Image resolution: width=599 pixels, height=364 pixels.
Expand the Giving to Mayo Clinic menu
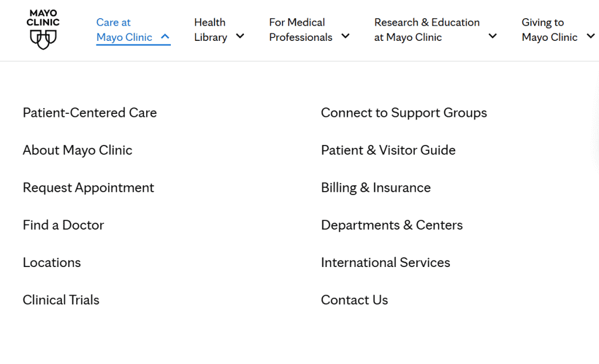(x=590, y=36)
